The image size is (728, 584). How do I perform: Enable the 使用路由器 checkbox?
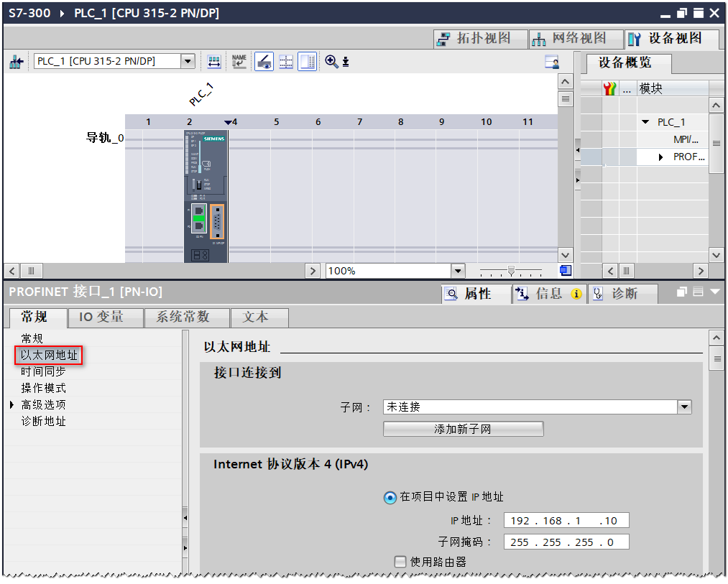pyautogui.click(x=400, y=562)
